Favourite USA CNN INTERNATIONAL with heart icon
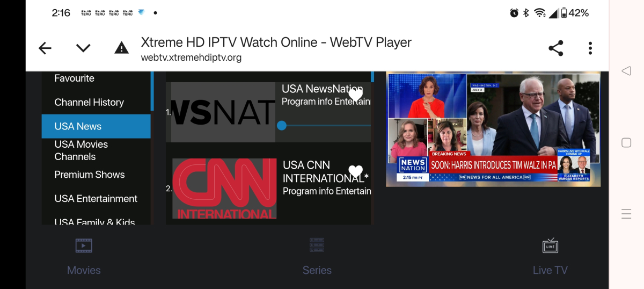The width and height of the screenshot is (644, 289). 356,171
